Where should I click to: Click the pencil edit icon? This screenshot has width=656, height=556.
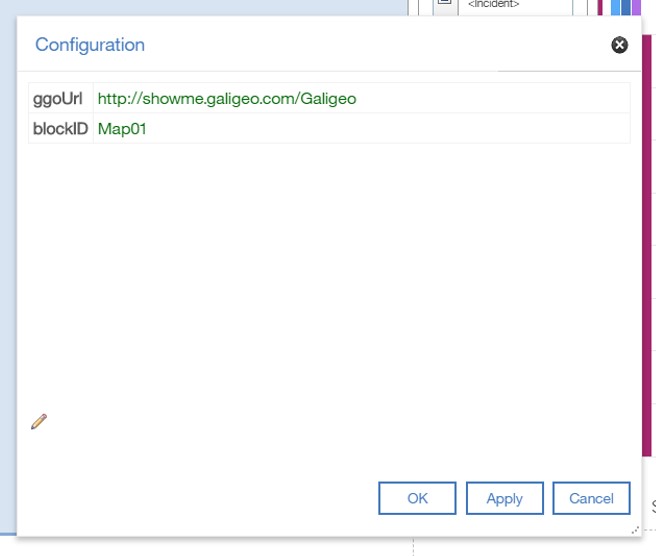pos(39,421)
